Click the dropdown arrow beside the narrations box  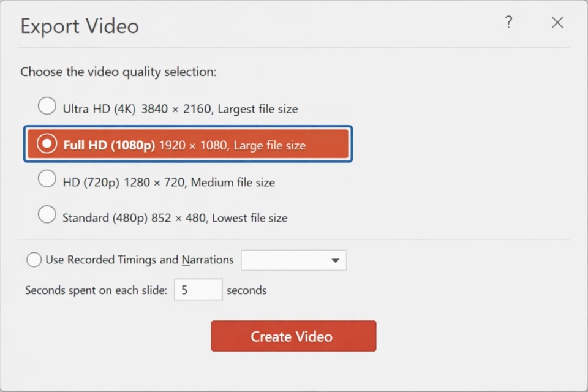(x=336, y=260)
